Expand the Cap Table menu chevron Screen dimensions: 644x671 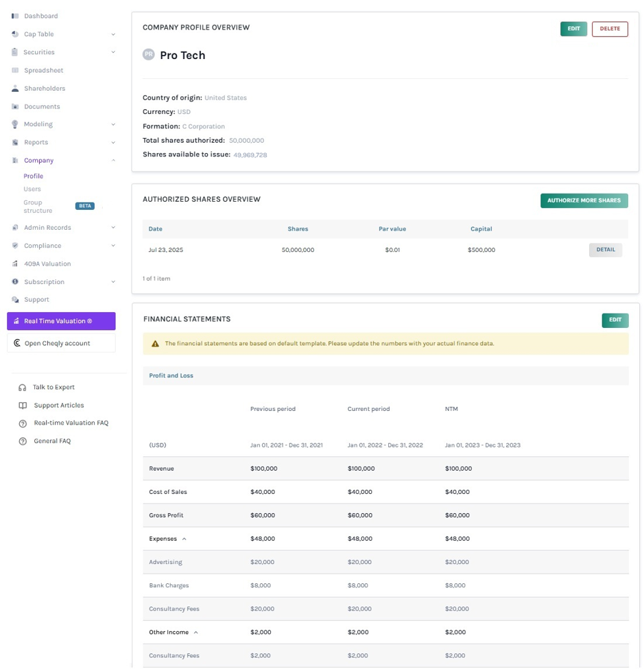tap(113, 34)
